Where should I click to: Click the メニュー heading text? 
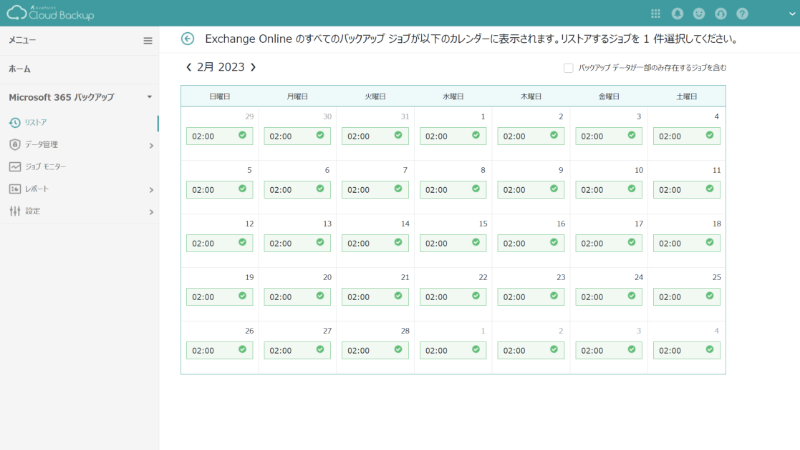pyautogui.click(x=22, y=40)
